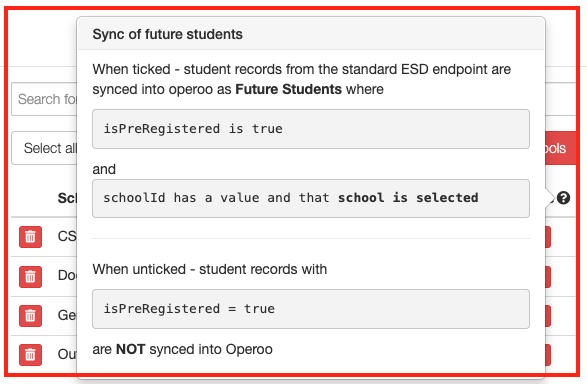
Task: Click the red control at right of Ge row
Action: click(x=548, y=316)
